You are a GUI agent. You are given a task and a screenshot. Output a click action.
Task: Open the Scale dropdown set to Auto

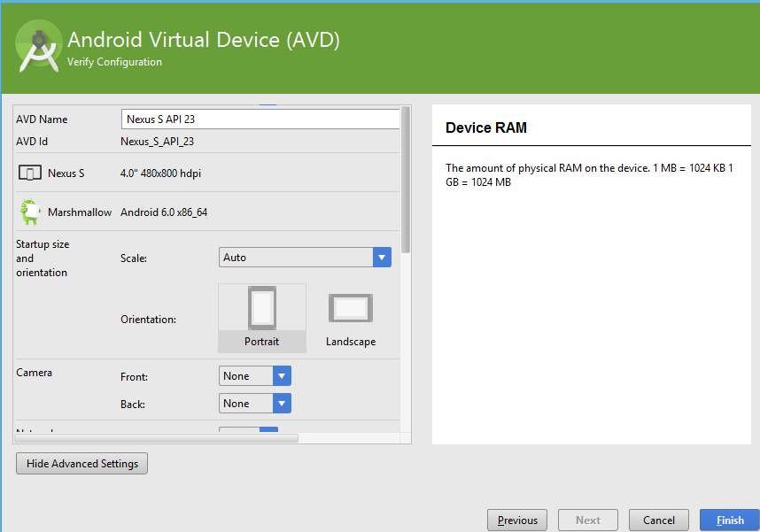click(305, 258)
